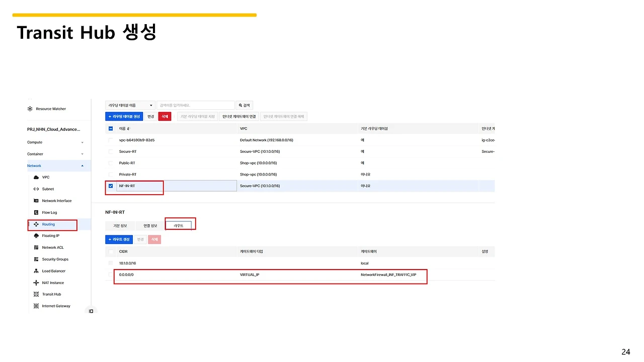Image resolution: width=644 pixels, height=362 pixels.
Task: Expand the Container menu section
Action: 82,154
